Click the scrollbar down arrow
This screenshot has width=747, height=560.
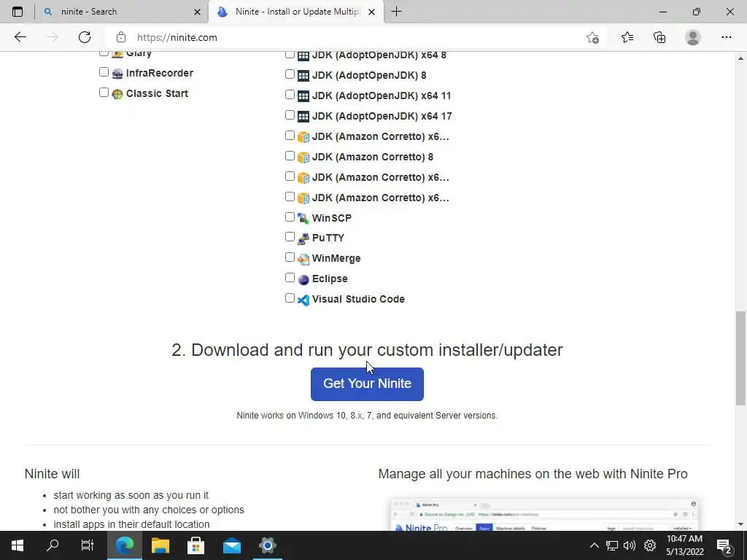point(740,524)
